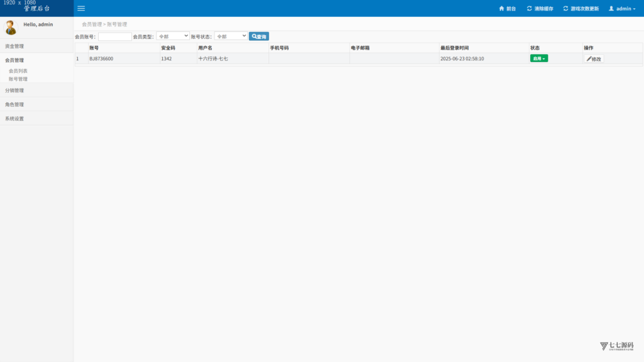The image size is (644, 362).
Task: Click the home icon labeled 前台
Action: (501, 8)
